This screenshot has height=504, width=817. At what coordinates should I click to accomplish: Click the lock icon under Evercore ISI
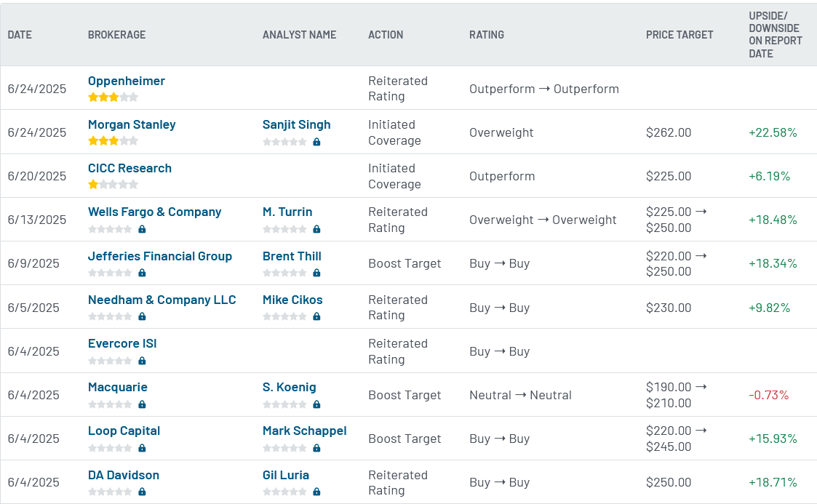[142, 361]
